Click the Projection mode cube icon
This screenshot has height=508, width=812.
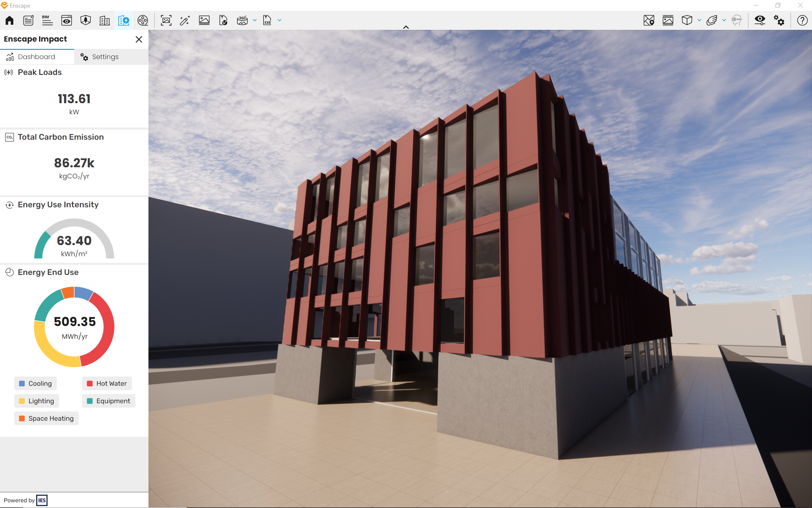pyautogui.click(x=687, y=21)
